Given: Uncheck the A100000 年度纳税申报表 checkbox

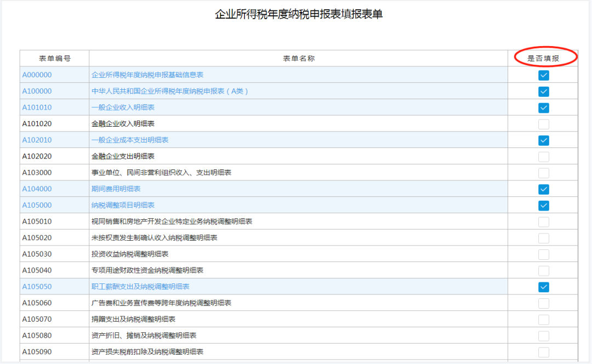Looking at the screenshot, I should [543, 92].
